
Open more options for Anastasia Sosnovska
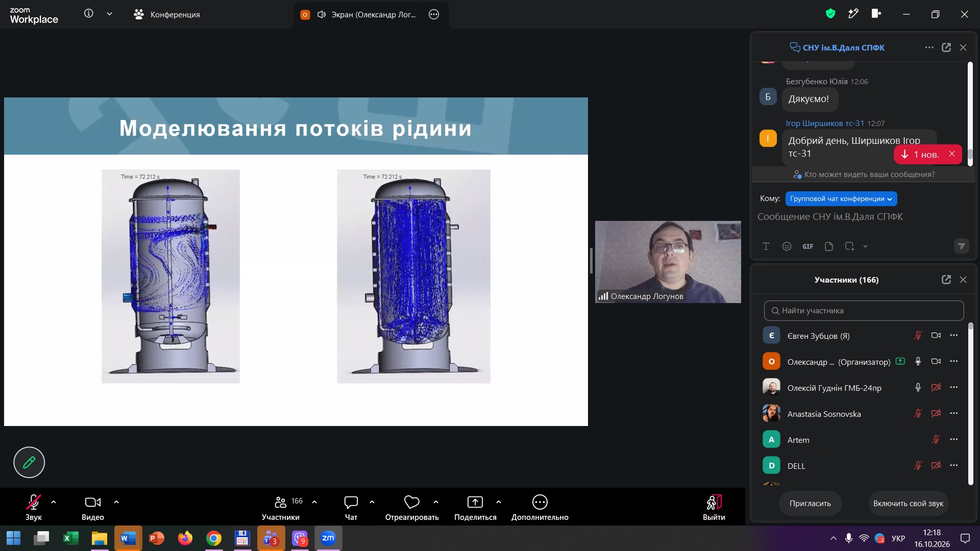click(953, 413)
